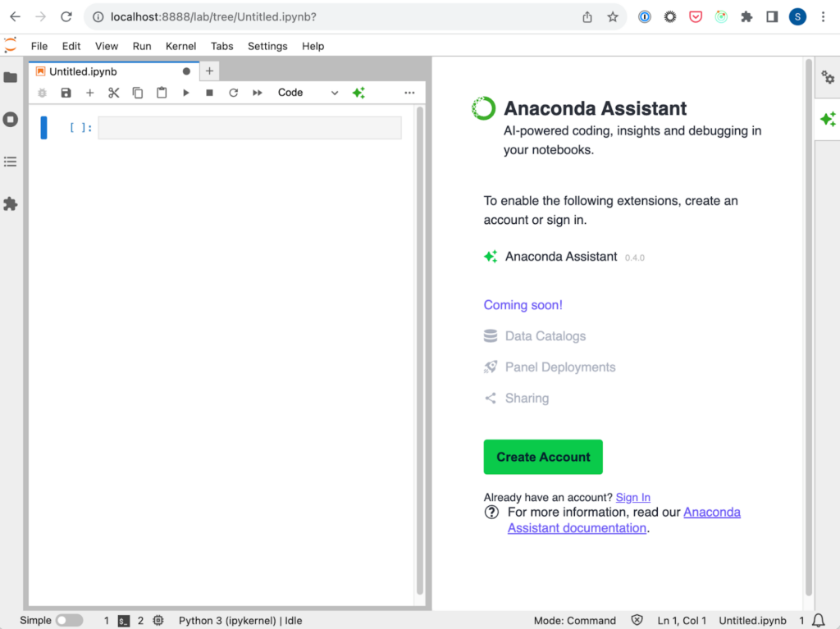Interrupt the kernel with stop button
This screenshot has height=629, width=840.
(209, 93)
